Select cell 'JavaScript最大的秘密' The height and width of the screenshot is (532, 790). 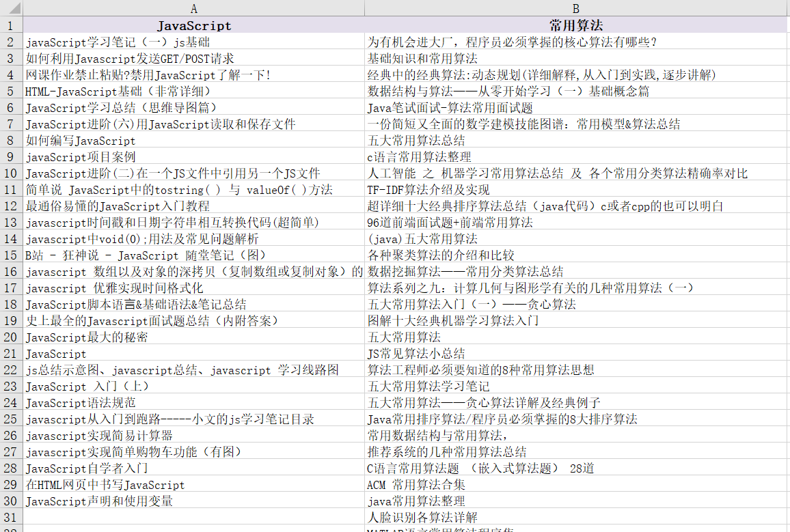point(194,337)
